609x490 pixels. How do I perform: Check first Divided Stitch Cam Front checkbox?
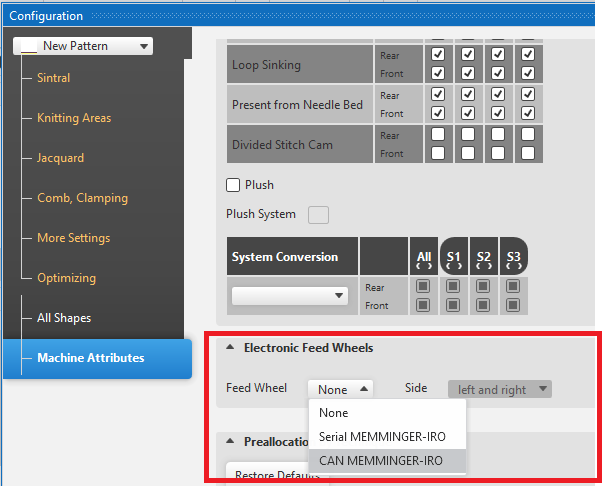pyautogui.click(x=437, y=153)
